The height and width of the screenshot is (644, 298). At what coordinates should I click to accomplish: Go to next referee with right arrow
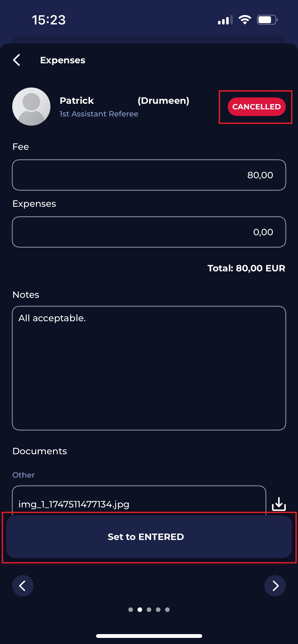[x=275, y=586]
